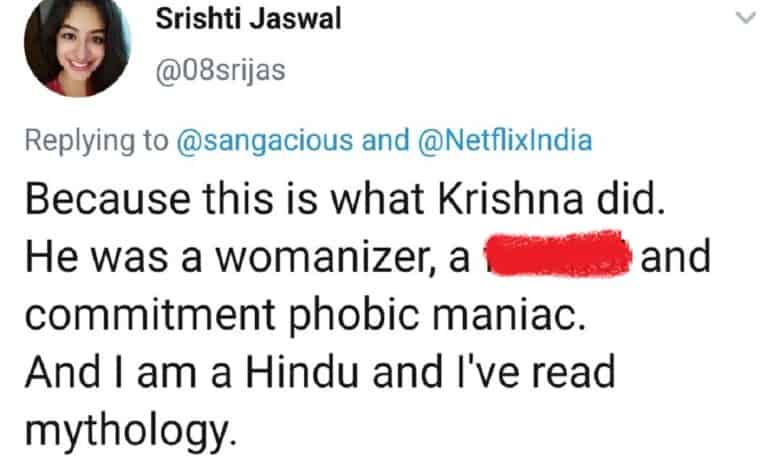
Task: Select the word "Hindu" in the tweet
Action: pyautogui.click(x=302, y=373)
